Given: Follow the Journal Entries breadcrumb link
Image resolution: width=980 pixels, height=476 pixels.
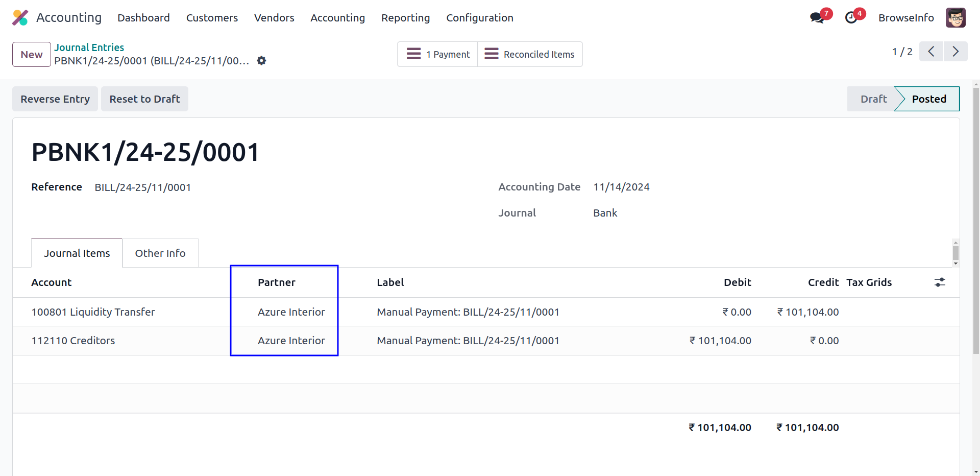Looking at the screenshot, I should click(89, 47).
